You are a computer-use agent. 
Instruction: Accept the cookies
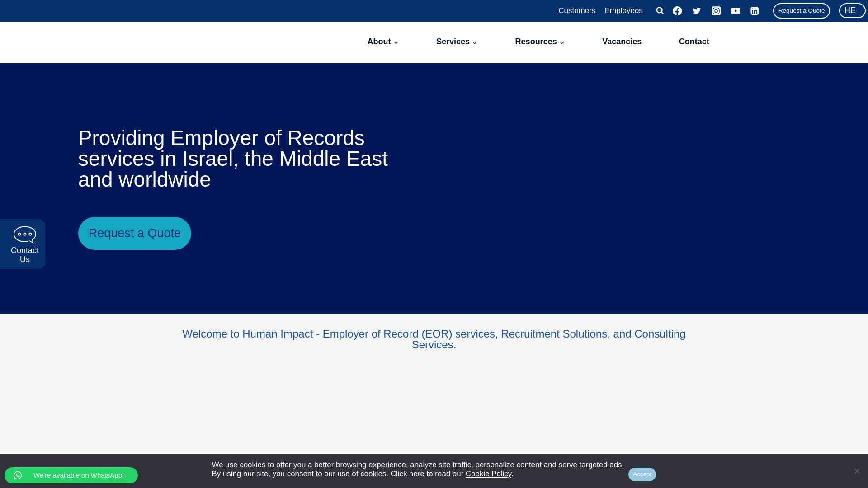[642, 474]
